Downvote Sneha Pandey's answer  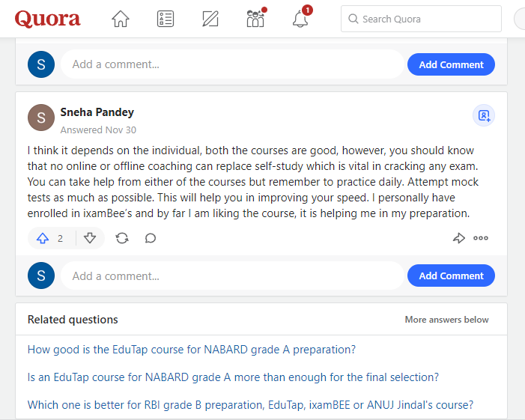tap(90, 238)
